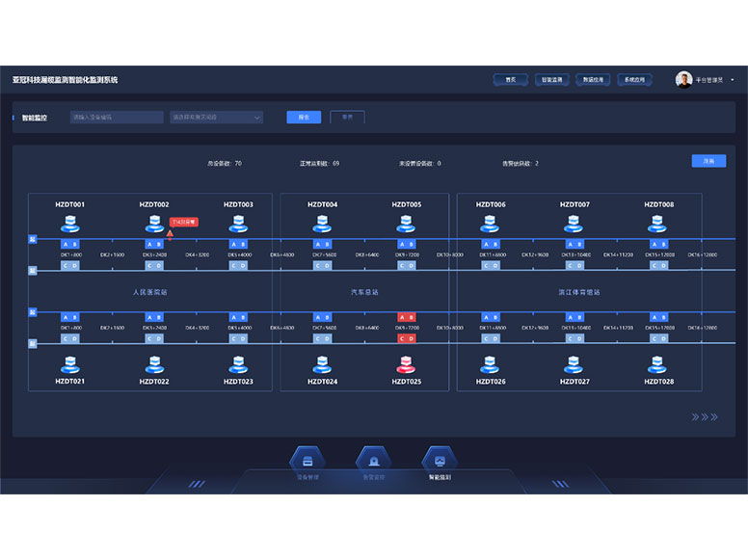Click the red warning triangle near HZDT002
The width and height of the screenshot is (748, 560).
click(170, 233)
